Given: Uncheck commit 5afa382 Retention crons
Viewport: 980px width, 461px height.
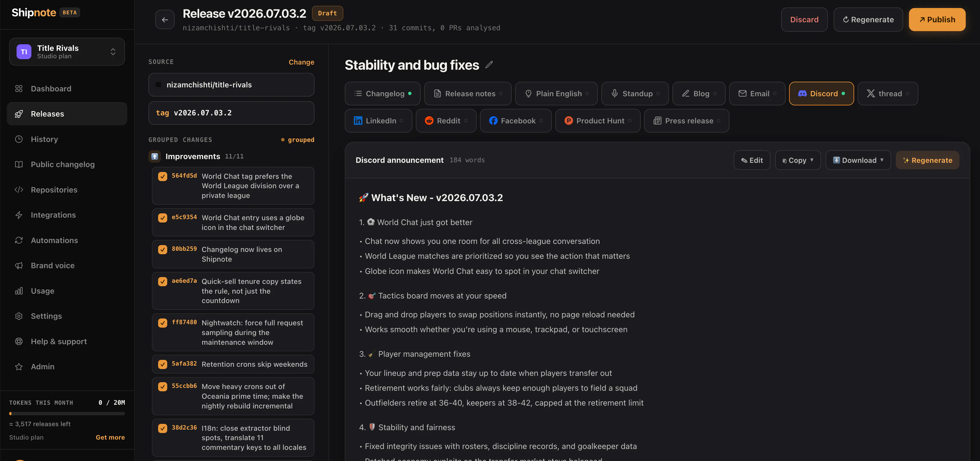Looking at the screenshot, I should pyautogui.click(x=162, y=364).
